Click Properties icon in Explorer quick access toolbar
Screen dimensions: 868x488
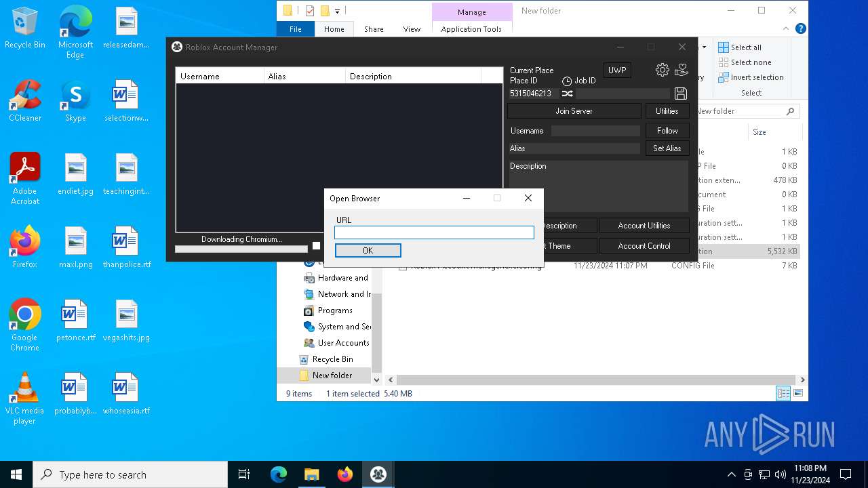(x=309, y=10)
